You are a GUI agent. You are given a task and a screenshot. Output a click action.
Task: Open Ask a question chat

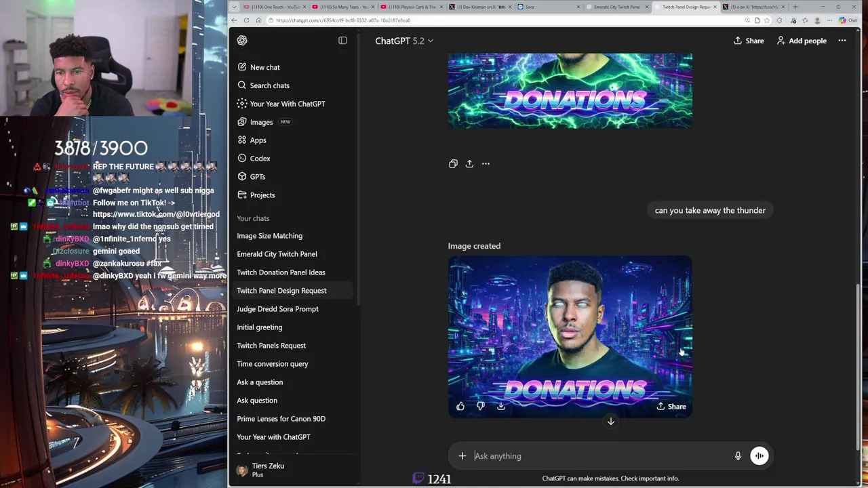tap(260, 382)
